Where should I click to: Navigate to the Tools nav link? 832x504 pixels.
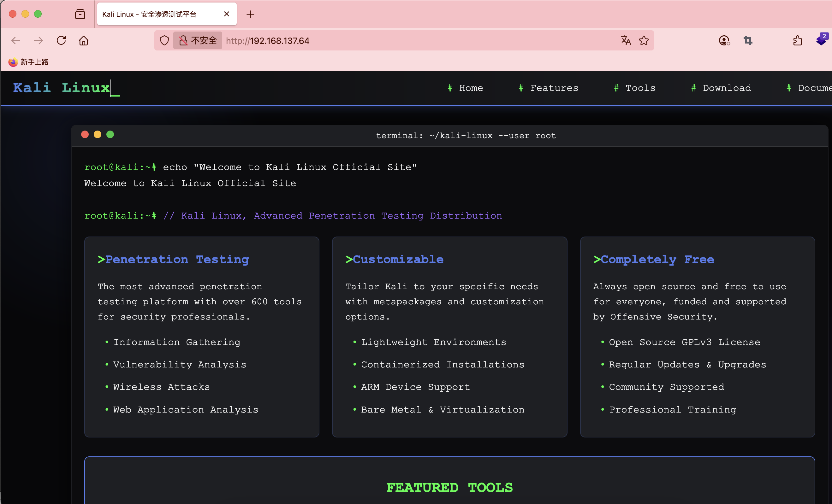point(634,88)
